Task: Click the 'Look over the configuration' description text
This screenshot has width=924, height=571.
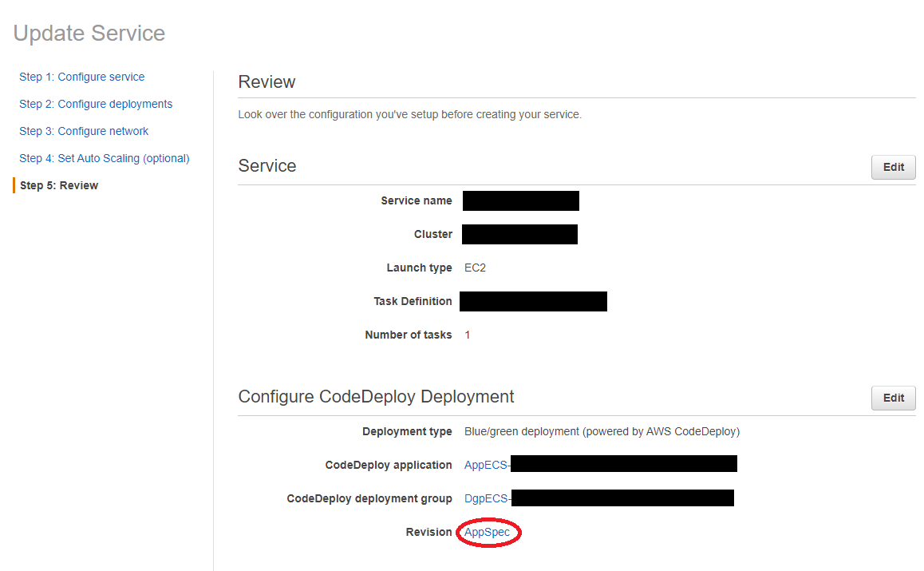Action: click(409, 114)
